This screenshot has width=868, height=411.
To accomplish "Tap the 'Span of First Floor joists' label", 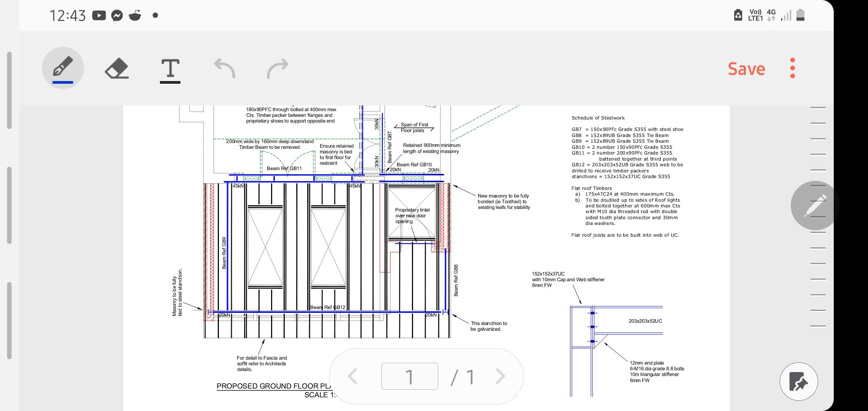I will click(414, 127).
